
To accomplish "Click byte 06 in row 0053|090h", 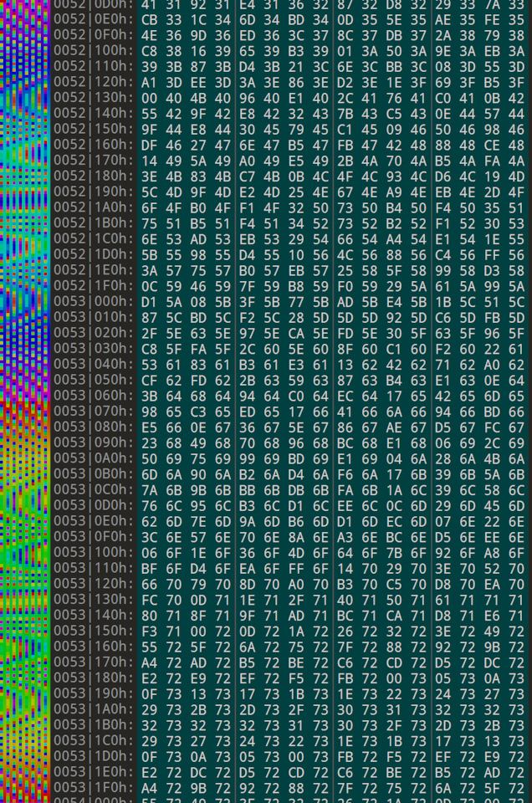I will pos(442,443).
